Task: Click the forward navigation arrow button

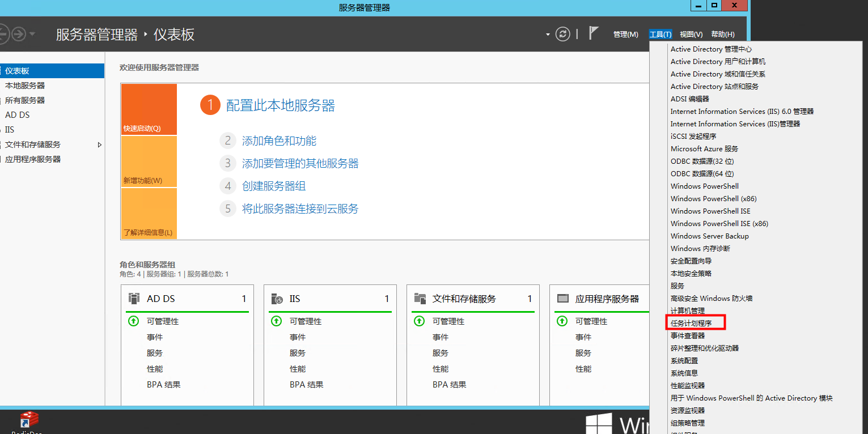Action: [x=19, y=35]
